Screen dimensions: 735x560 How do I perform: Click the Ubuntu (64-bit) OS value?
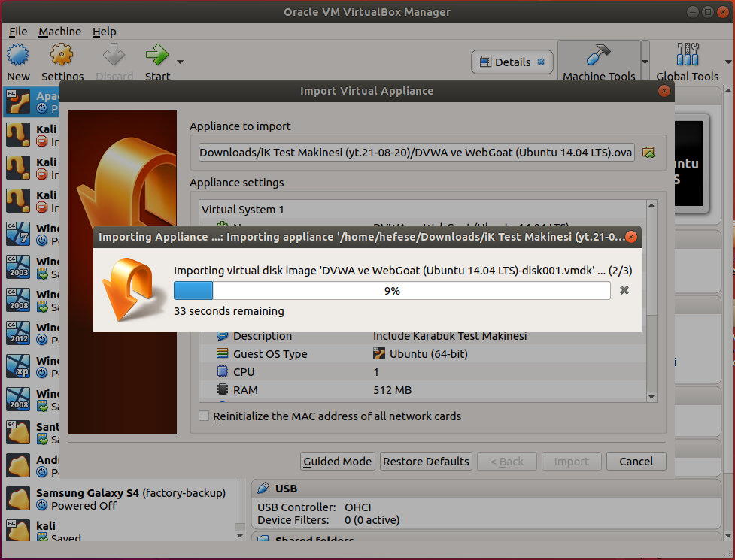click(429, 353)
